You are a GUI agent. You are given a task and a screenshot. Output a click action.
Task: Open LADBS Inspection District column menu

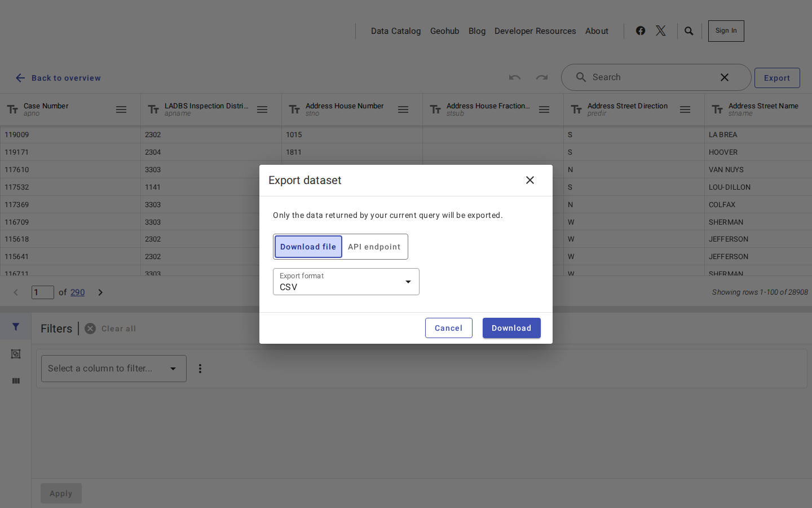(x=262, y=110)
